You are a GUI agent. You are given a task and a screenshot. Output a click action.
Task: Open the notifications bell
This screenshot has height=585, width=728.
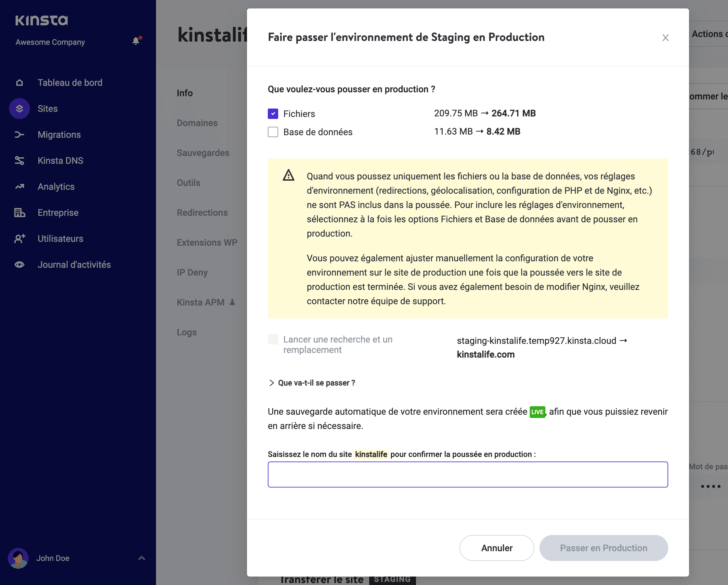[x=136, y=41]
